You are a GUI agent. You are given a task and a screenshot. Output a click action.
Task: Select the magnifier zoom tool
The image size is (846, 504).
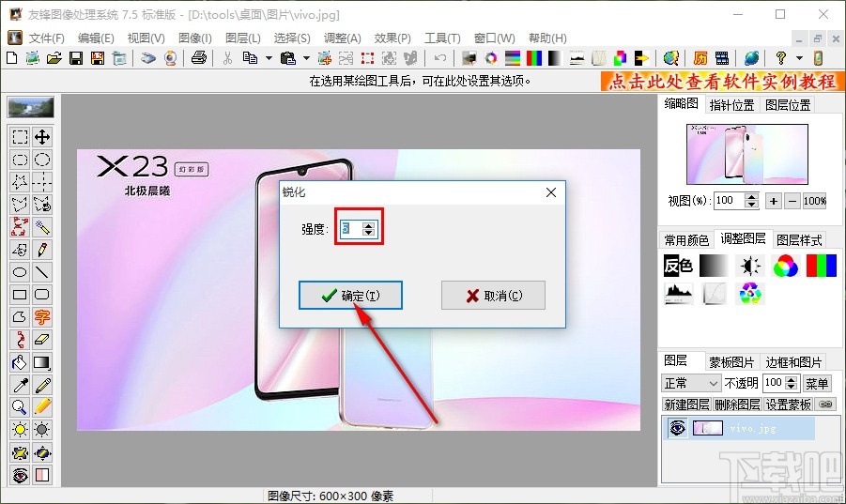tap(20, 407)
